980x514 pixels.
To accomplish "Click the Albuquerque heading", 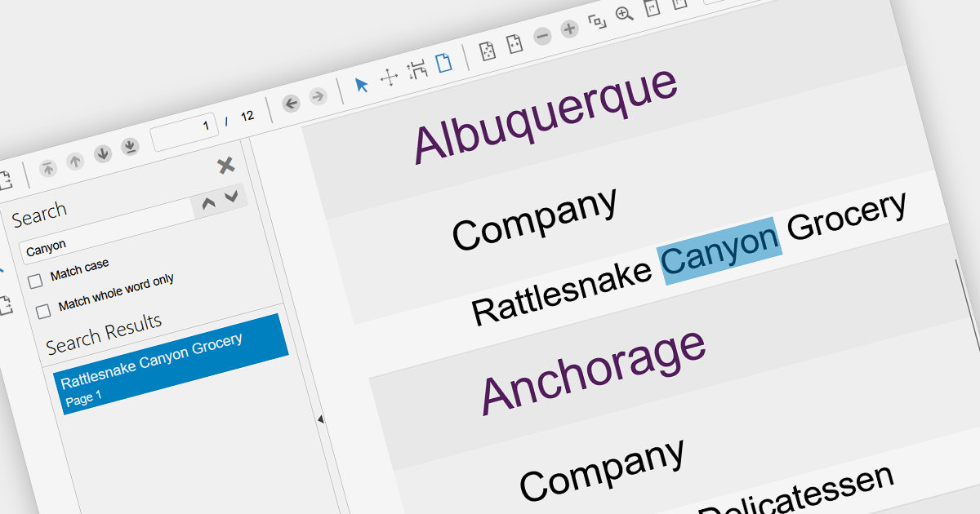I will [x=546, y=114].
